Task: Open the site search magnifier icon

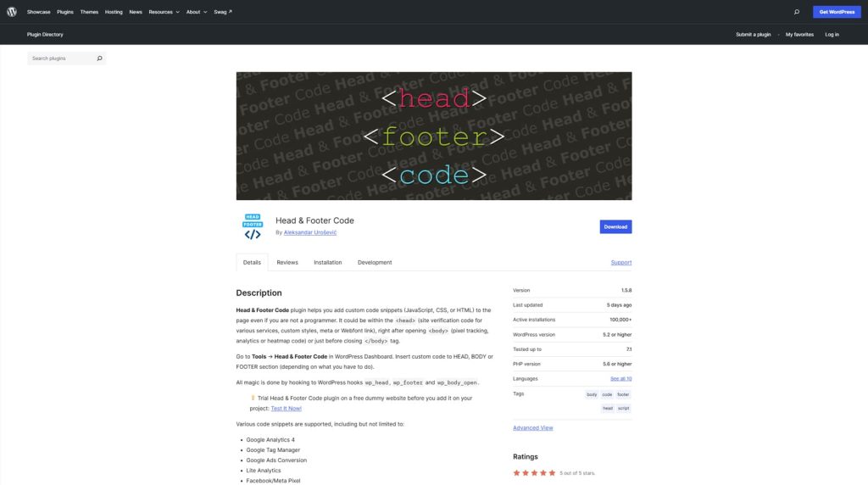Action: pos(797,12)
